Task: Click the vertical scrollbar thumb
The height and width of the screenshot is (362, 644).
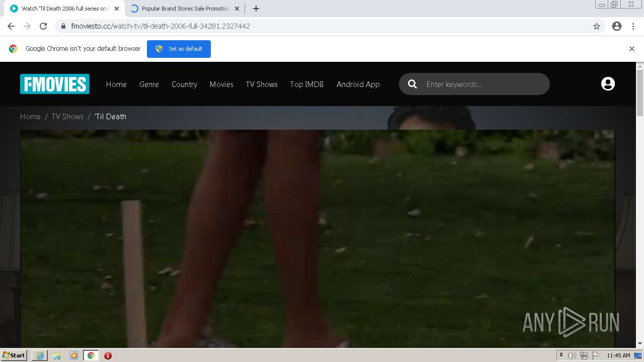Action: [640, 93]
